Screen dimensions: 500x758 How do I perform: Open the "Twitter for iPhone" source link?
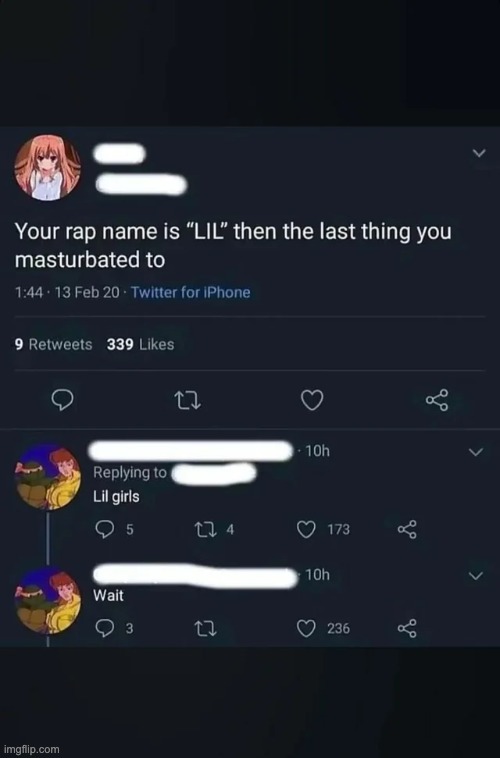point(191,292)
